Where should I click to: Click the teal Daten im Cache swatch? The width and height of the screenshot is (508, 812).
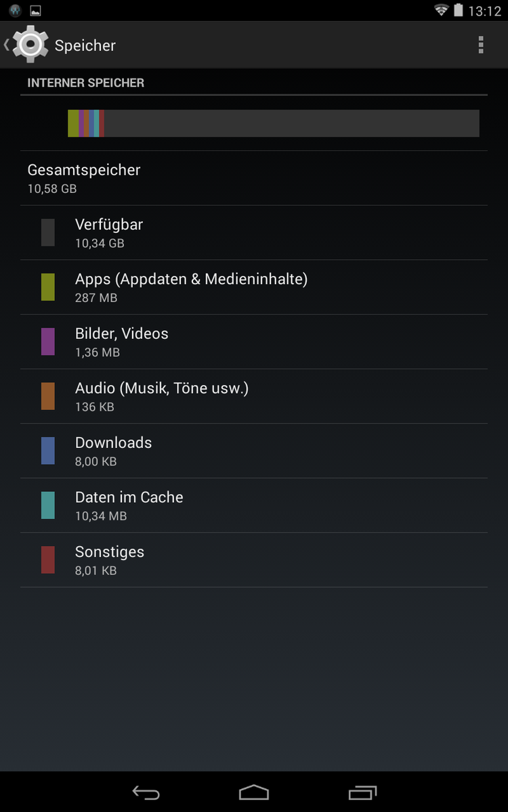click(x=47, y=505)
